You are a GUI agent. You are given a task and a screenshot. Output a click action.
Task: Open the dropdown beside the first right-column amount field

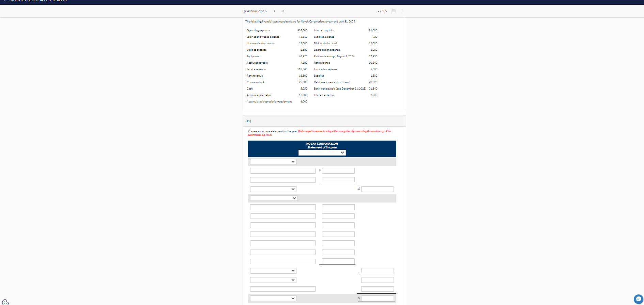pos(273,189)
